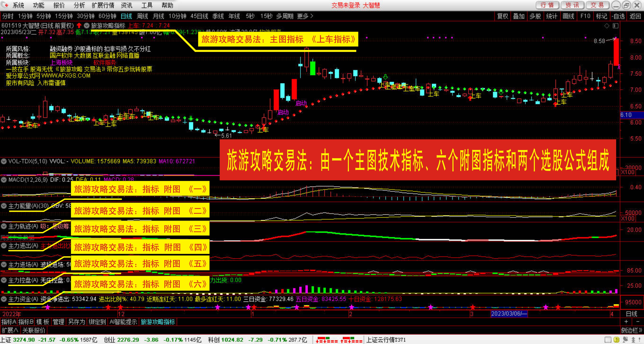
Task: Click the red up-arrow next to stock name
Action: [79, 25]
